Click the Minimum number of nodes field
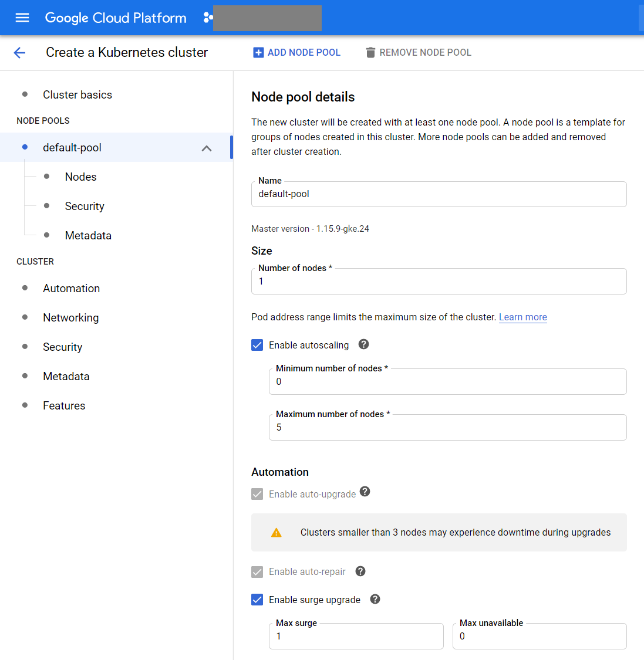644x660 pixels. pyautogui.click(x=448, y=381)
